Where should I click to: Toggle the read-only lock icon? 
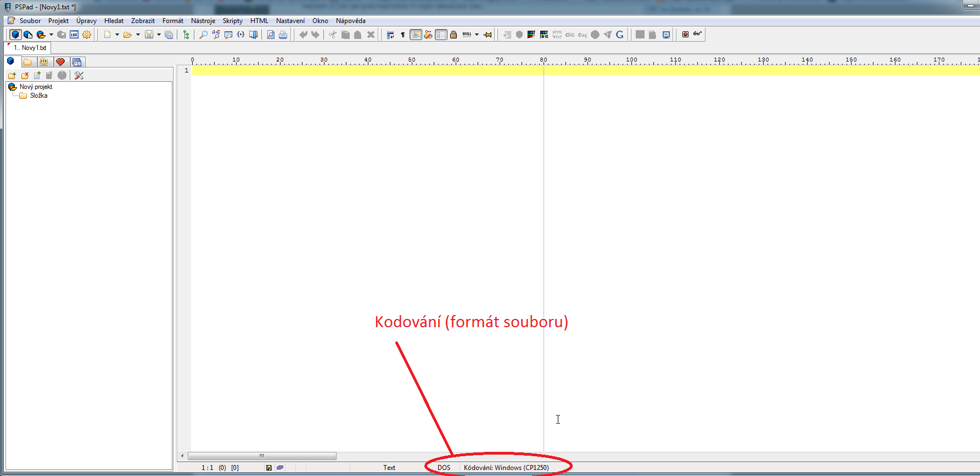(453, 35)
